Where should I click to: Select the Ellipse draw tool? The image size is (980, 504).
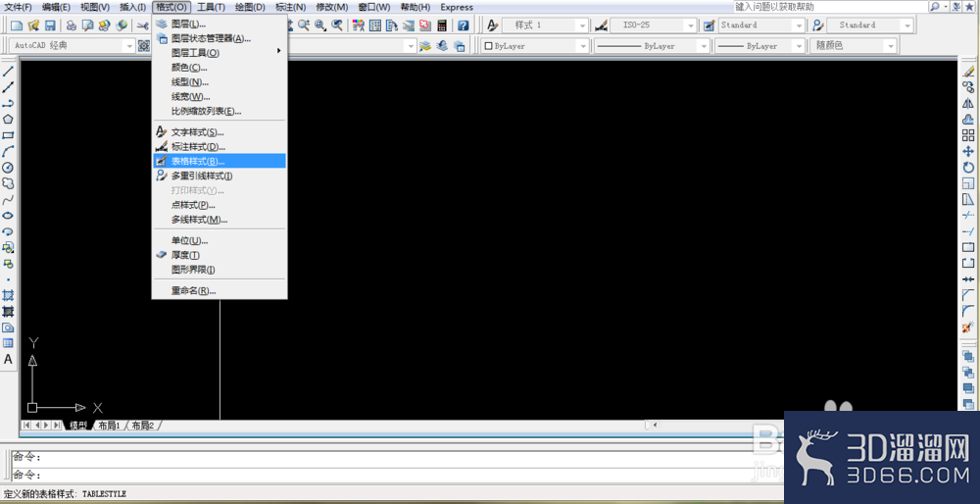coord(8,216)
